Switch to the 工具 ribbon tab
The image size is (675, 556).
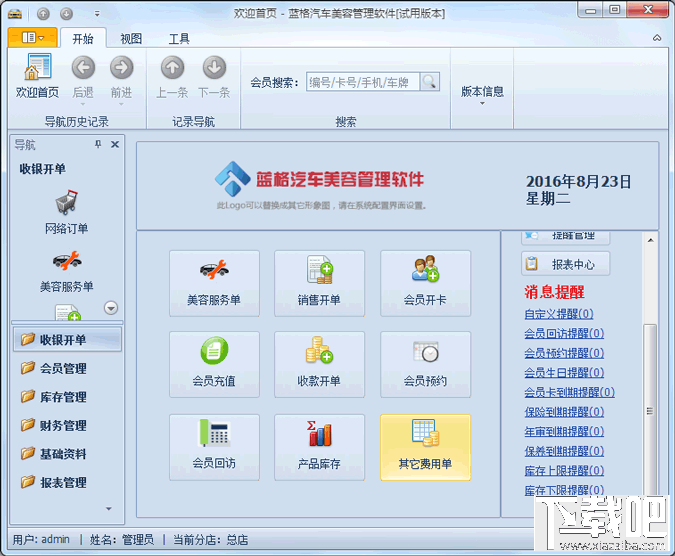coord(179,39)
